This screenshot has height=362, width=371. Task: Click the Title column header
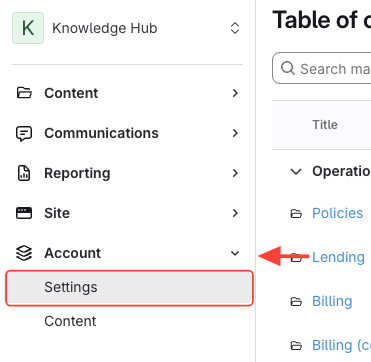coord(325,125)
